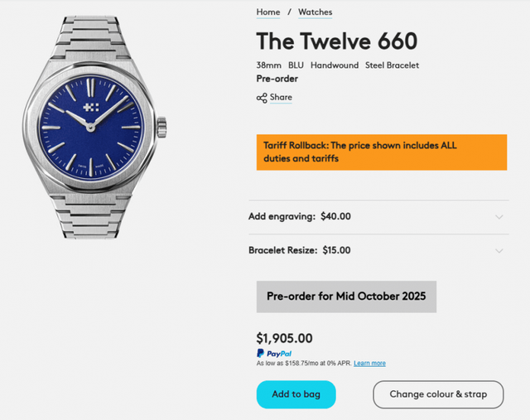Click Change colour & strap button
530x420 pixels.
(438, 394)
